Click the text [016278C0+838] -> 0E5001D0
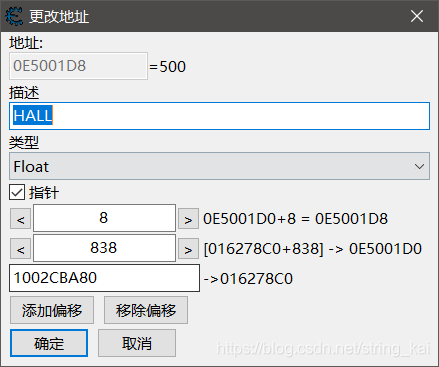This screenshot has height=367, width=439. 313,249
